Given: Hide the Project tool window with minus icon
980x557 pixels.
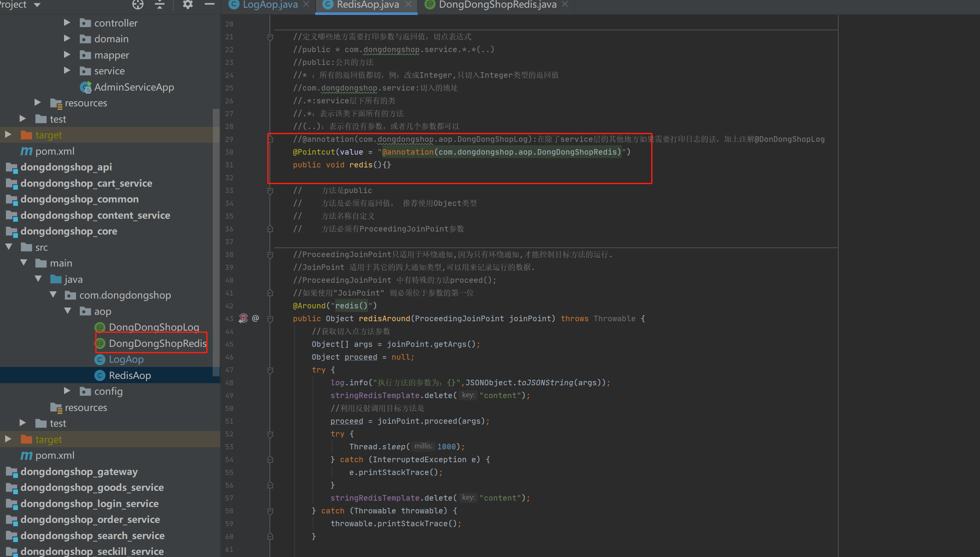Looking at the screenshot, I should tap(209, 5).
